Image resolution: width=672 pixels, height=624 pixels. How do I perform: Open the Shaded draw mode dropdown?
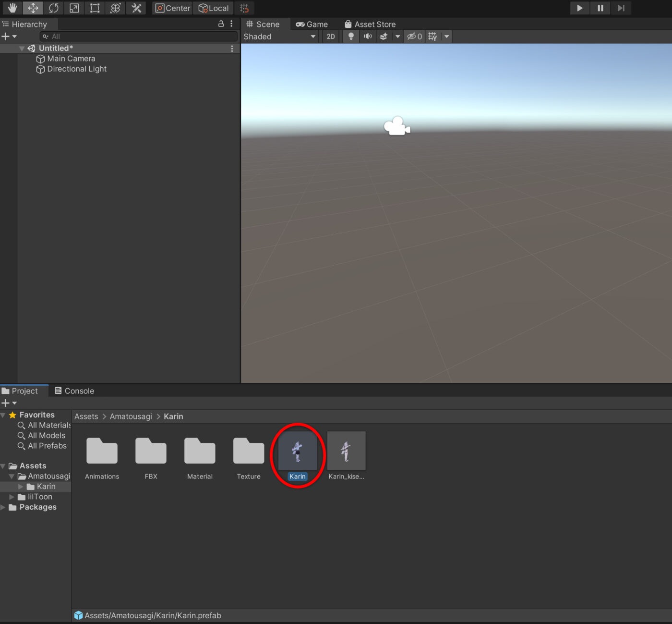280,37
